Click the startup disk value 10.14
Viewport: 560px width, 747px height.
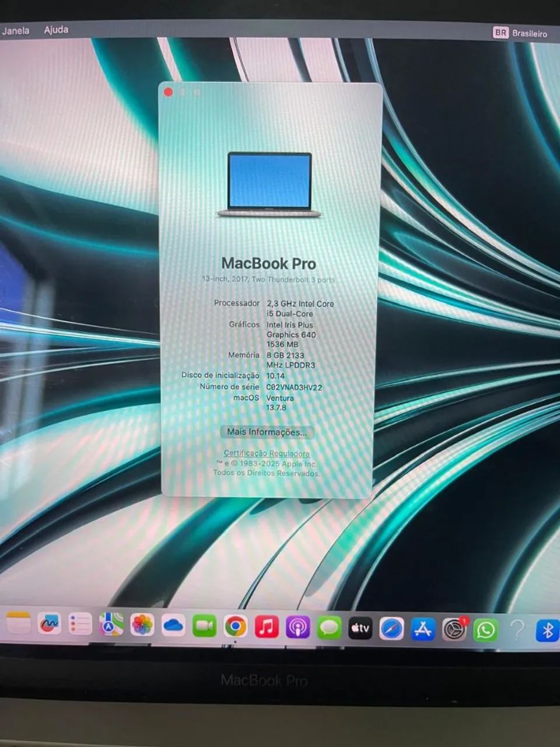click(x=275, y=376)
